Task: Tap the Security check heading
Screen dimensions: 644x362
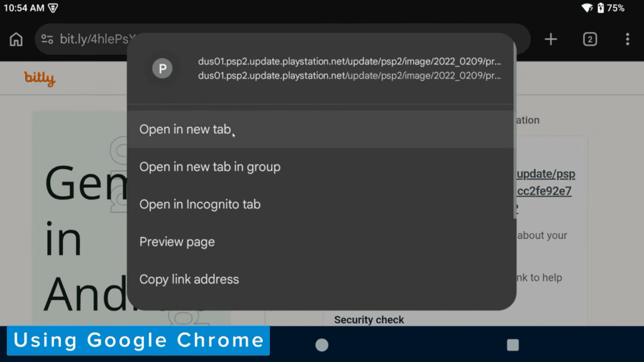Action: click(x=369, y=320)
